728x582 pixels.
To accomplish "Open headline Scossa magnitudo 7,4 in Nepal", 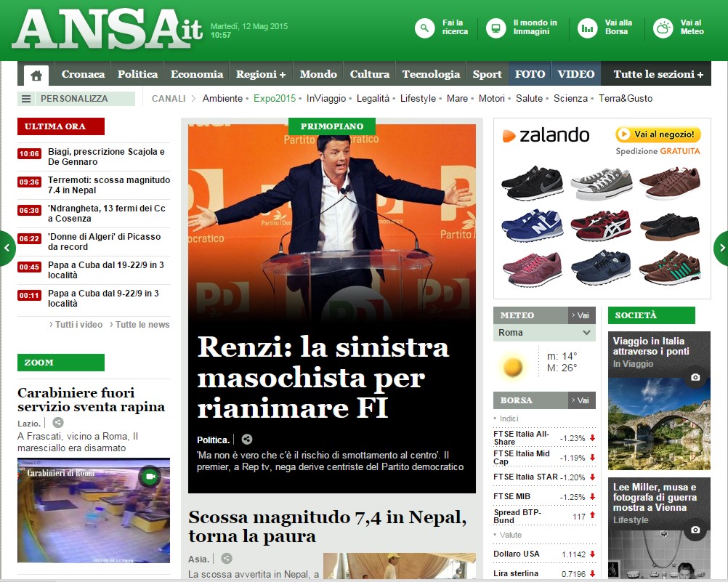I will pyautogui.click(x=326, y=527).
